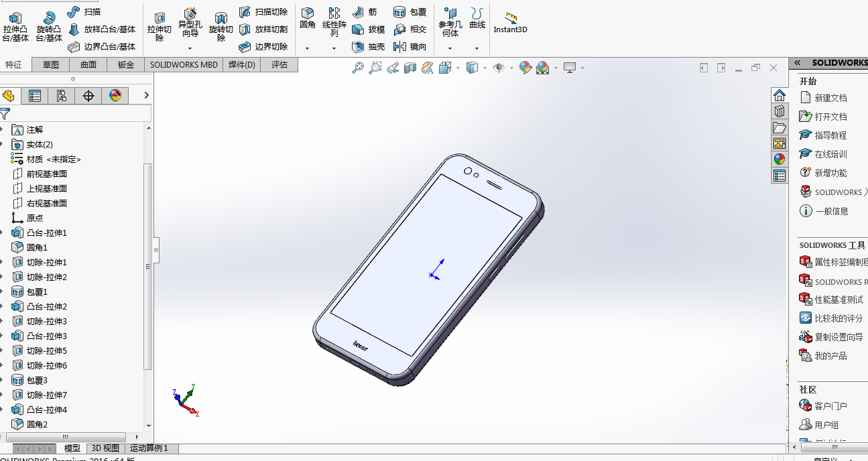The width and height of the screenshot is (868, 461).
Task: Open the DisplayManager tab
Action: [115, 96]
